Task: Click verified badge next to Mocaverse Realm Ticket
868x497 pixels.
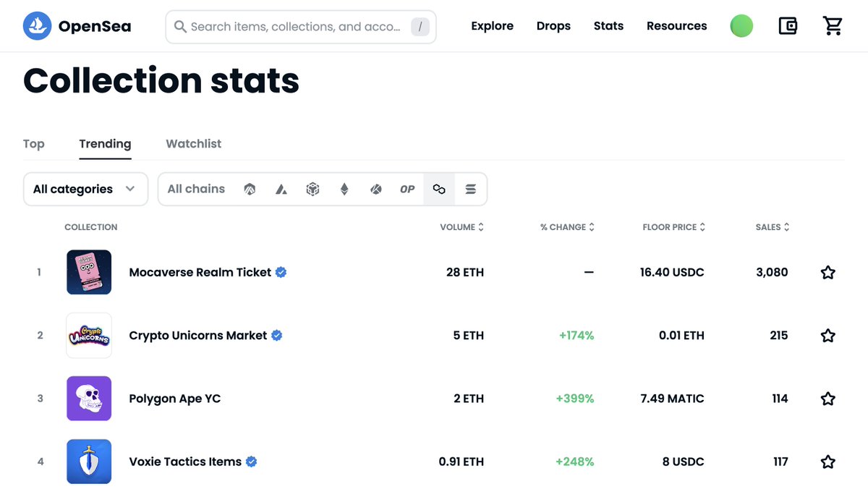Action: point(281,272)
